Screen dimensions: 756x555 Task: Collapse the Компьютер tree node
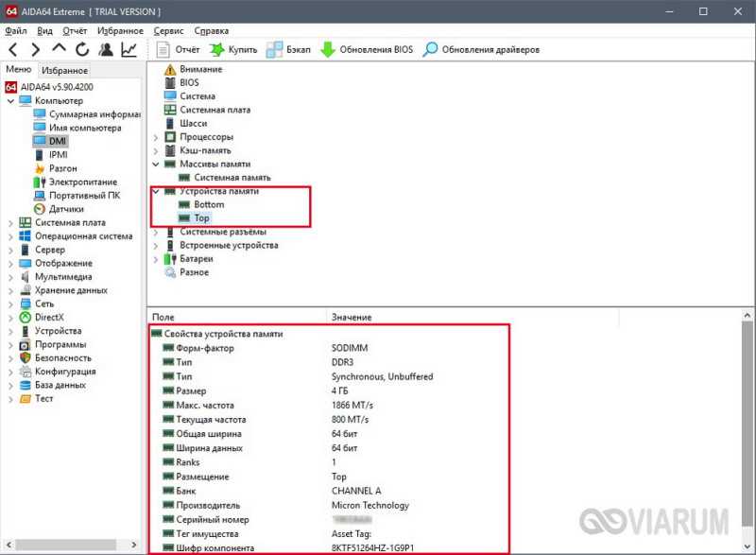click(x=10, y=101)
